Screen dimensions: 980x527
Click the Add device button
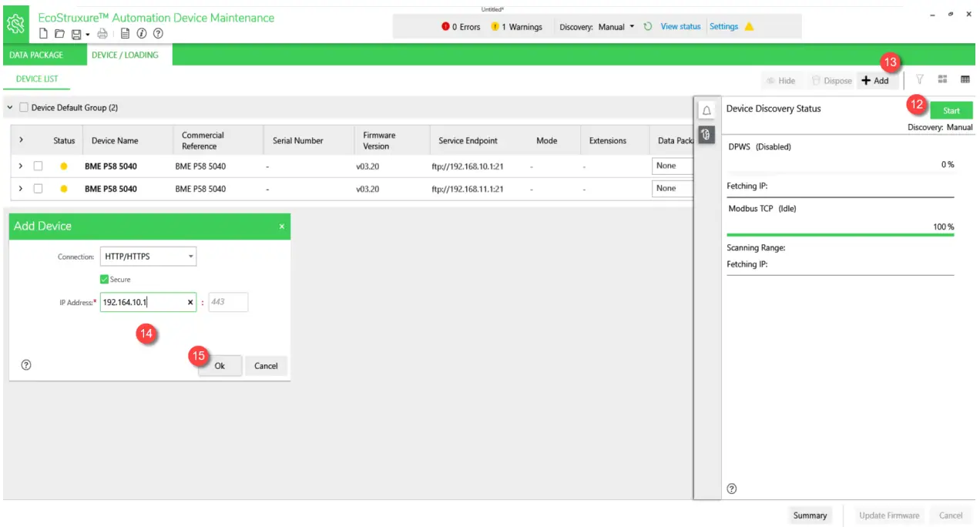coord(875,80)
